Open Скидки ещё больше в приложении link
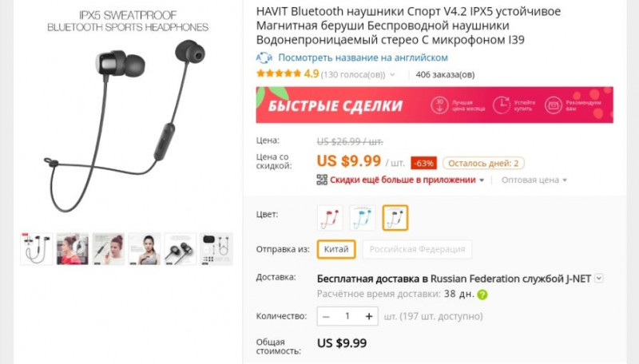Screen dimensions: 639x364 pyautogui.click(x=403, y=180)
